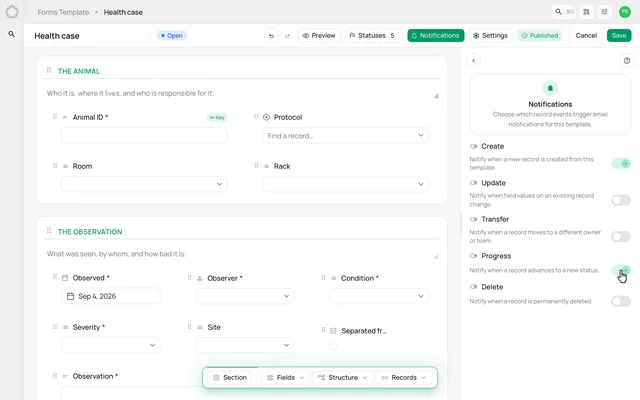
Task: Click drag handle of Severity field
Action: click(x=55, y=327)
